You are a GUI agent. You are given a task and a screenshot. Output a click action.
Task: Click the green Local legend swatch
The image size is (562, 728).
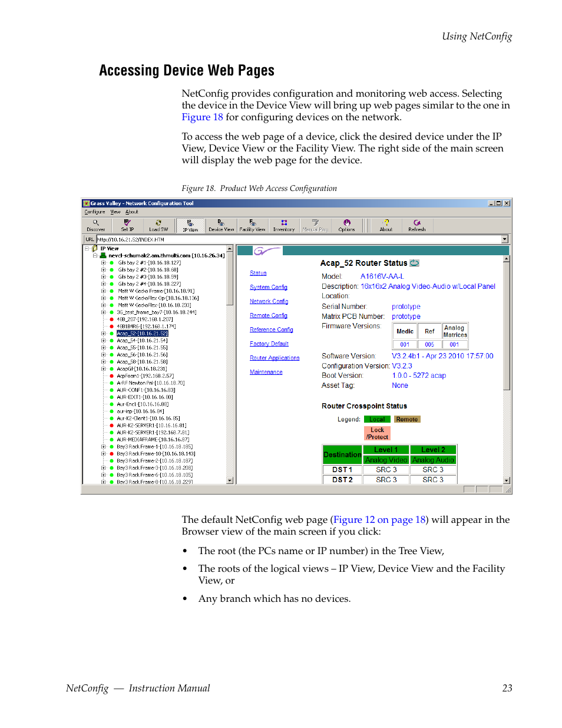[x=377, y=420]
